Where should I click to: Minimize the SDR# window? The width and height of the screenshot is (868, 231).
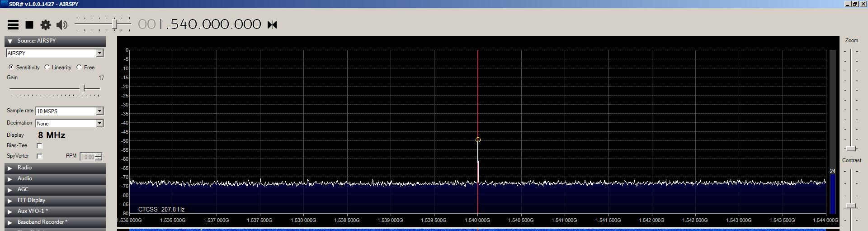pos(847,4)
